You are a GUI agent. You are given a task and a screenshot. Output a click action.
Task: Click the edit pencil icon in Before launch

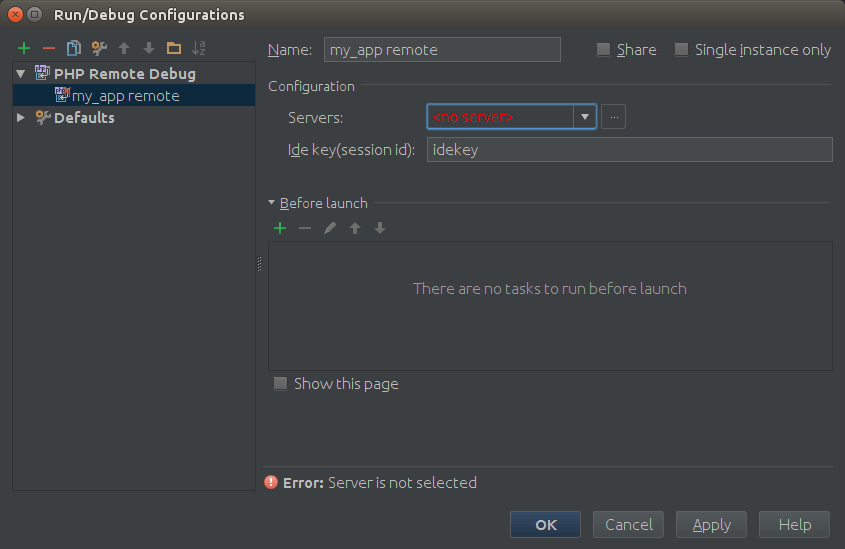(330, 228)
